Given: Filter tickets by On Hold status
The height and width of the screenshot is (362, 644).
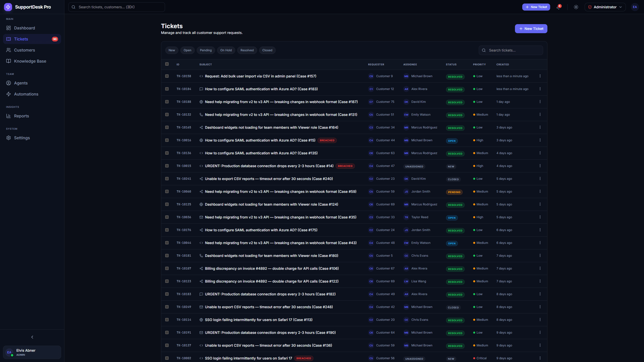Looking at the screenshot, I should click(x=226, y=50).
